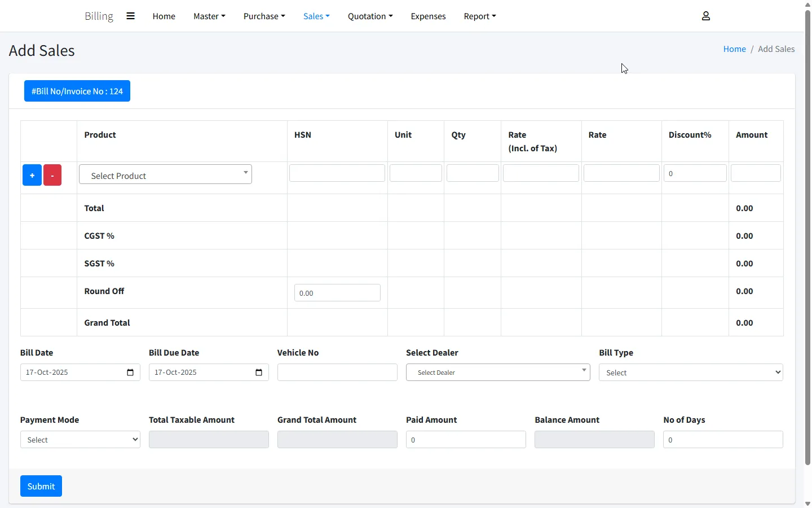
Task: Open the Purchase menu
Action: pos(264,16)
